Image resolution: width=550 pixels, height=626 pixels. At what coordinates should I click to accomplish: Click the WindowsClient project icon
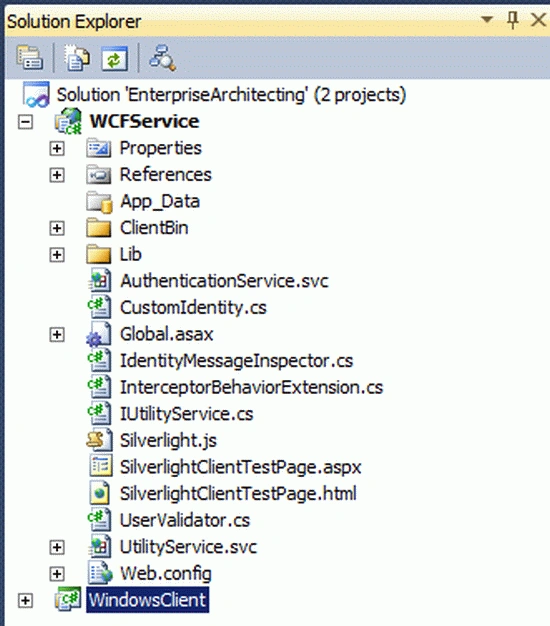[68, 599]
